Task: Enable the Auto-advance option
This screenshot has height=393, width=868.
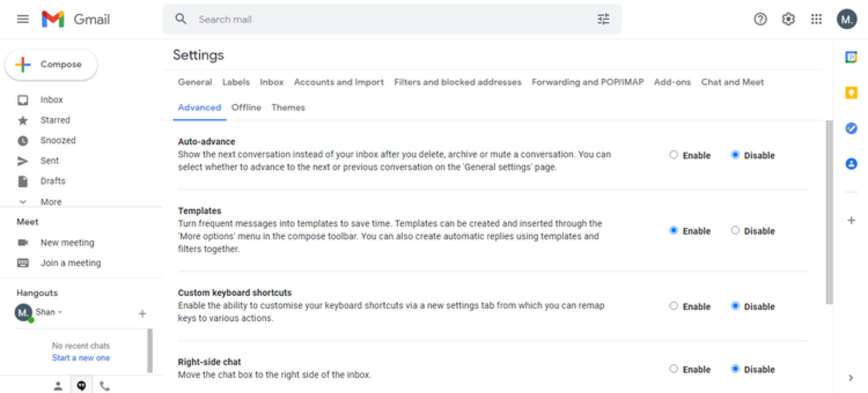Action: (674, 155)
